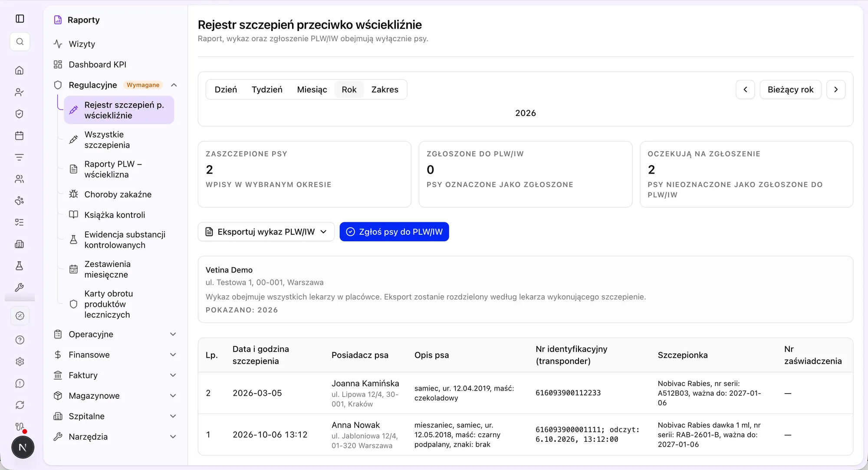Open Wszystkie szczepienia item
The image size is (868, 470).
(119, 140)
